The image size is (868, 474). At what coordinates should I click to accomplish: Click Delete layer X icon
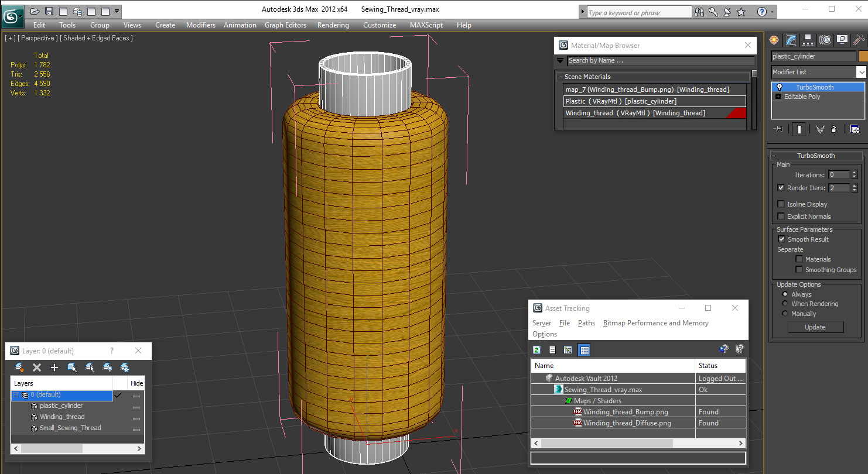pyautogui.click(x=37, y=367)
